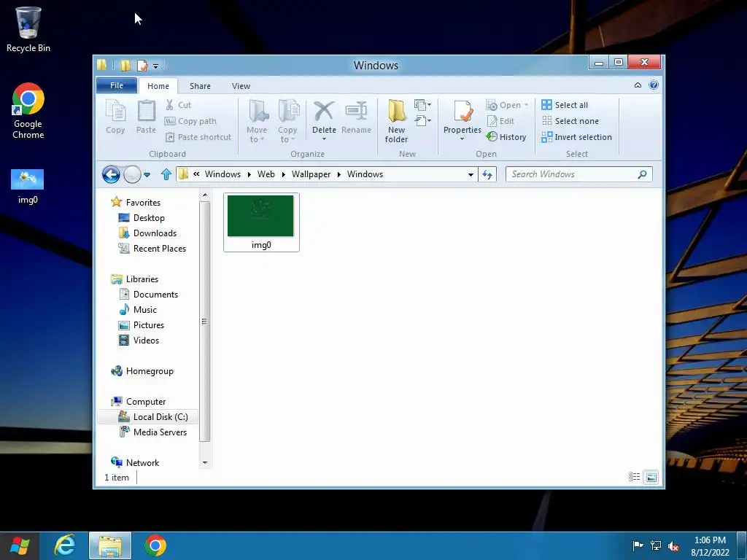Switch to the Share ribbon tab
747x560 pixels.
(x=200, y=86)
